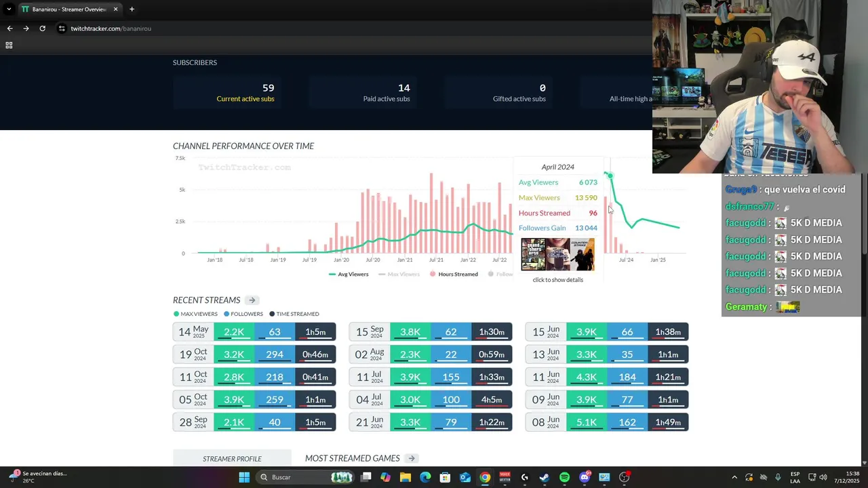The width and height of the screenshot is (868, 488).
Task: Click 'click to show details' in tooltip
Action: 557,280
